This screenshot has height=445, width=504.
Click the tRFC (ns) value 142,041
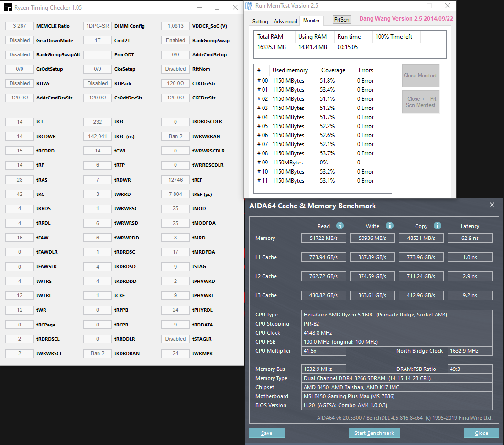98,136
